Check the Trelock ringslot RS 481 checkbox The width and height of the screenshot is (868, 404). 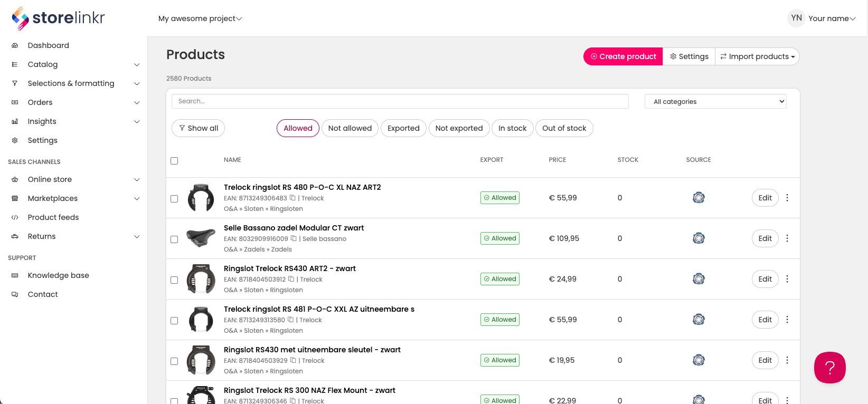[x=174, y=321]
